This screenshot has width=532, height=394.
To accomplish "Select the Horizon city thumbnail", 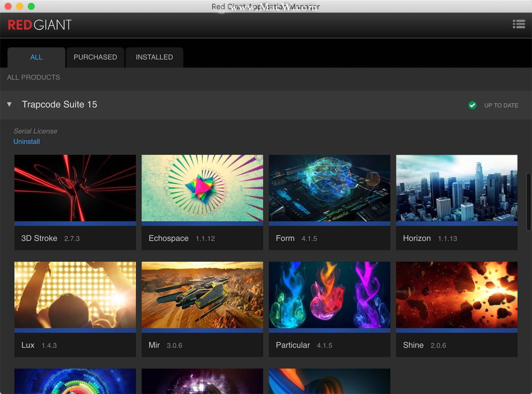I will point(457,188).
